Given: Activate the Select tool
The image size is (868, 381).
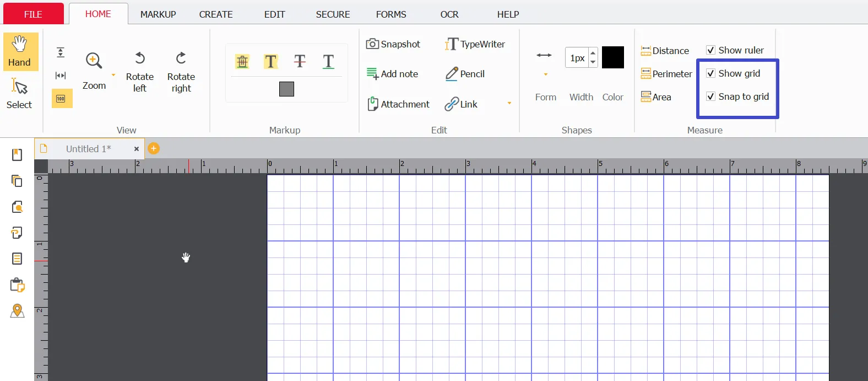Looking at the screenshot, I should click(19, 93).
